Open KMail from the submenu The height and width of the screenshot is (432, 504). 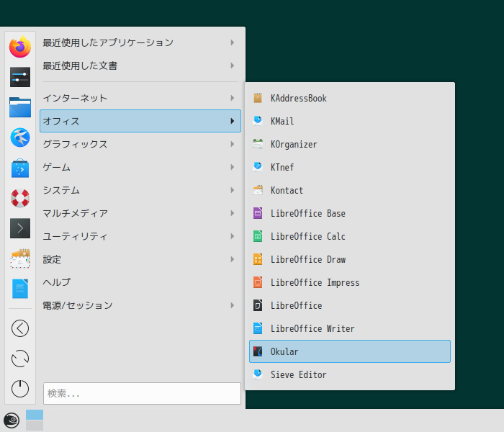pyautogui.click(x=350, y=121)
